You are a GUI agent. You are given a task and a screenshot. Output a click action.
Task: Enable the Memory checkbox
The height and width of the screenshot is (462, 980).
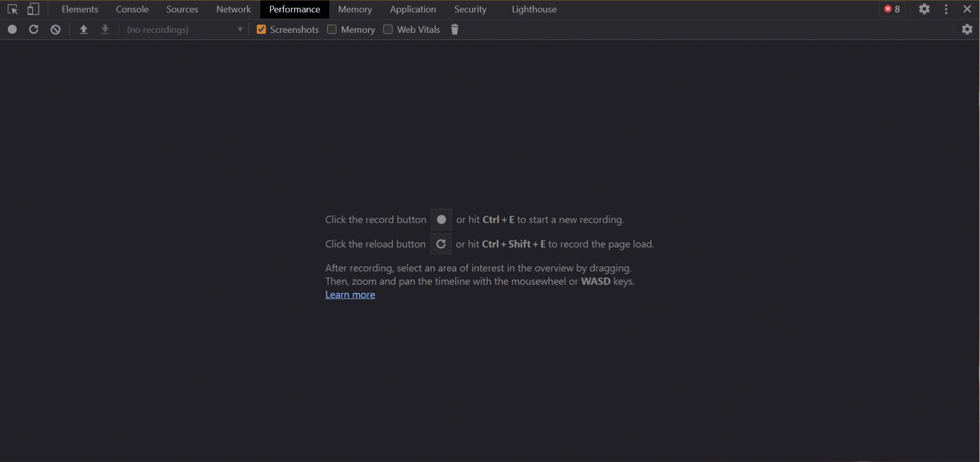click(332, 30)
